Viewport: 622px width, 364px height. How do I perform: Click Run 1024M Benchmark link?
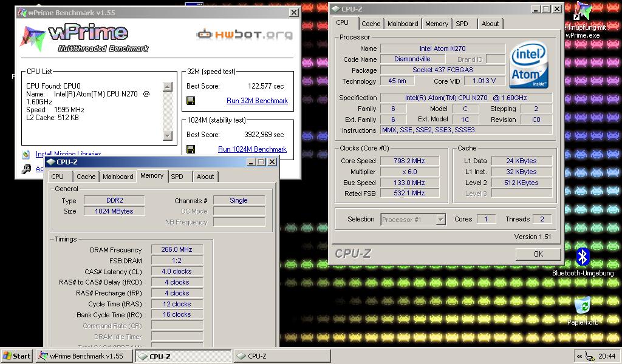(x=252, y=149)
